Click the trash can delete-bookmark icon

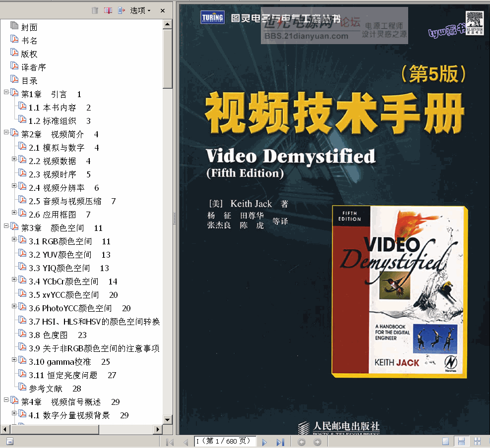95,10
